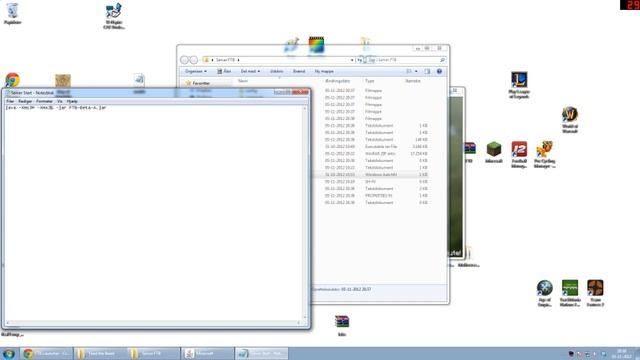Launch Google Chrome from the desktop
Image resolution: width=640 pixels, height=360 pixels.
12,80
